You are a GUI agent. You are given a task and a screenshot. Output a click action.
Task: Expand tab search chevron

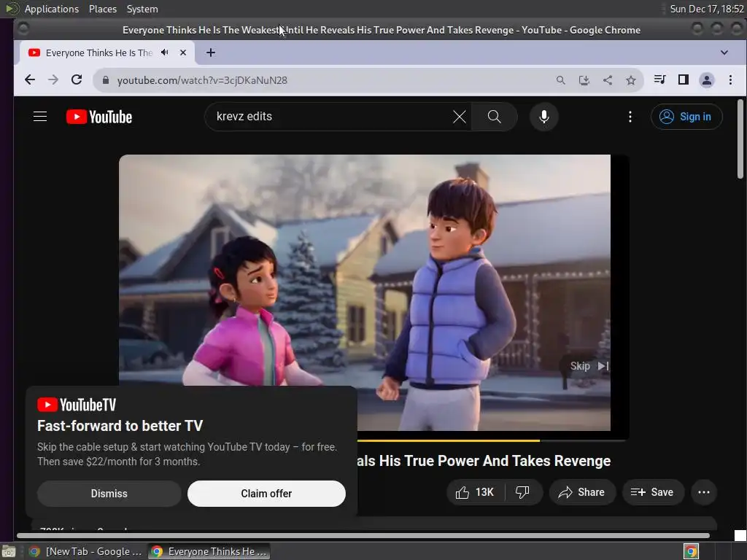[x=724, y=52]
